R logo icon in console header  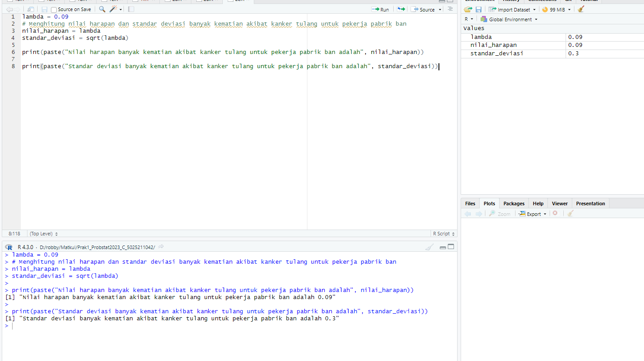tap(9, 247)
